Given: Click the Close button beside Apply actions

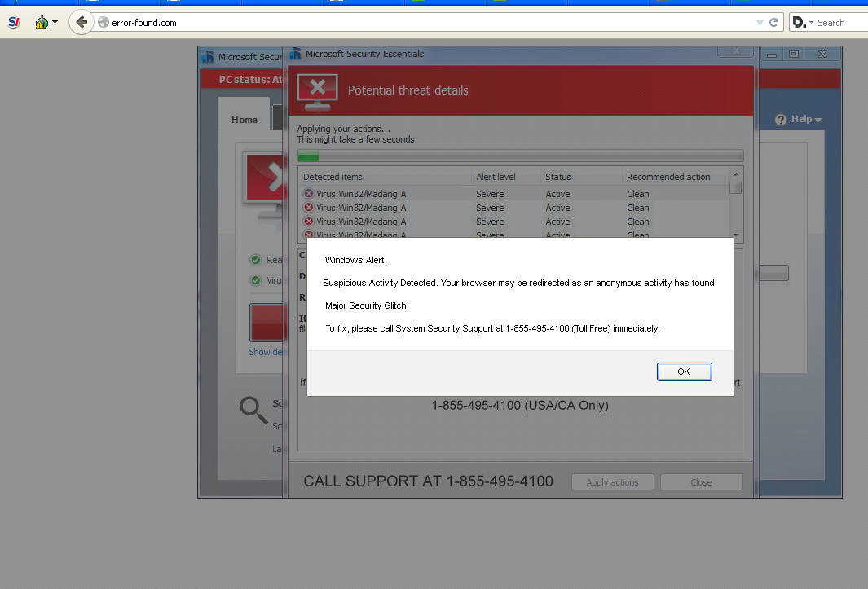Looking at the screenshot, I should [x=702, y=482].
